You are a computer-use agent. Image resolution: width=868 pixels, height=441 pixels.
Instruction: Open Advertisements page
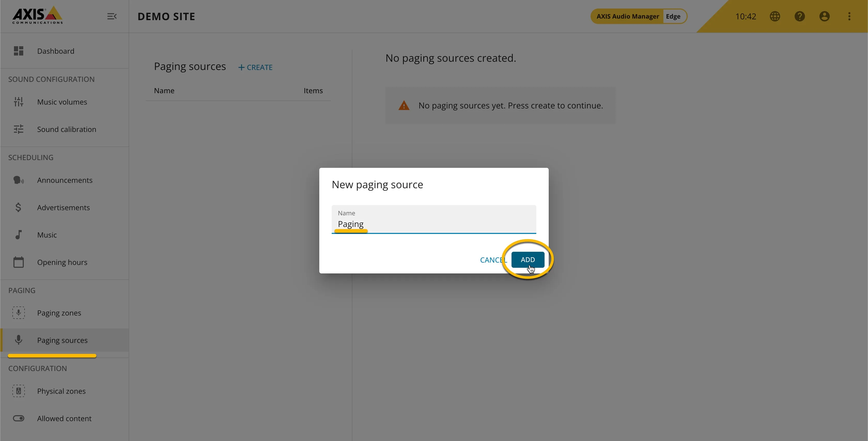pos(64,207)
